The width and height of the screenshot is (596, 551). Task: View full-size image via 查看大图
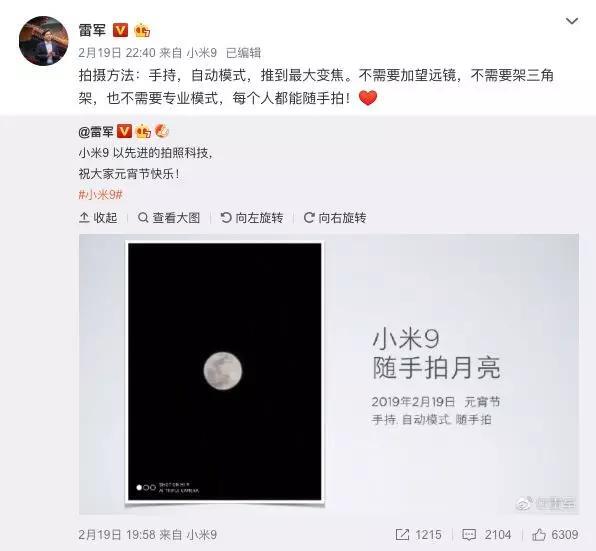click(x=169, y=218)
